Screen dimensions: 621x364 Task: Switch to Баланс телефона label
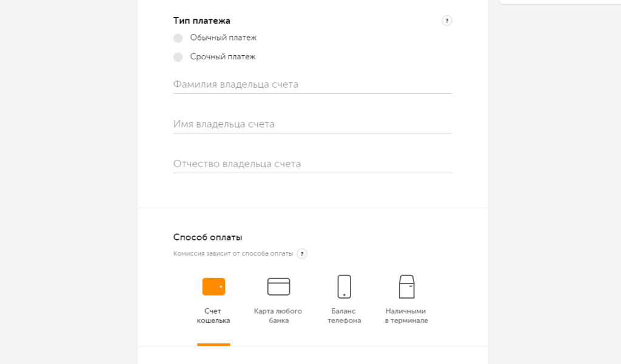coord(344,316)
